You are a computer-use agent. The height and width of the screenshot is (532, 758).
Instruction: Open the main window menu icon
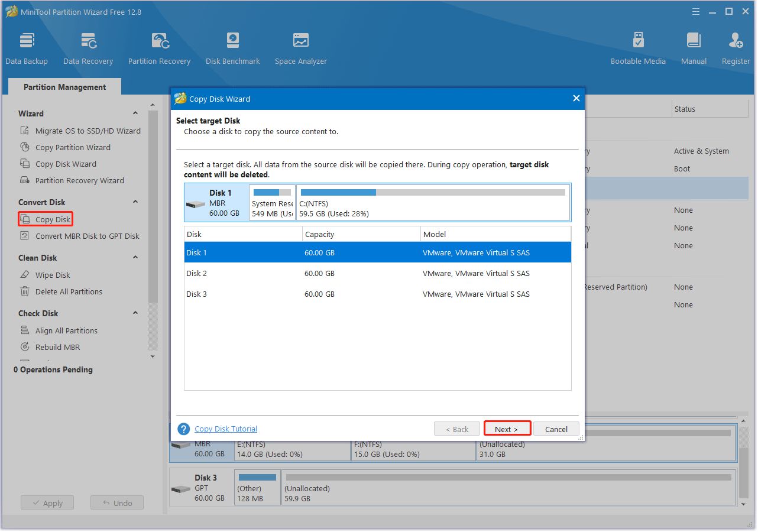(697, 12)
